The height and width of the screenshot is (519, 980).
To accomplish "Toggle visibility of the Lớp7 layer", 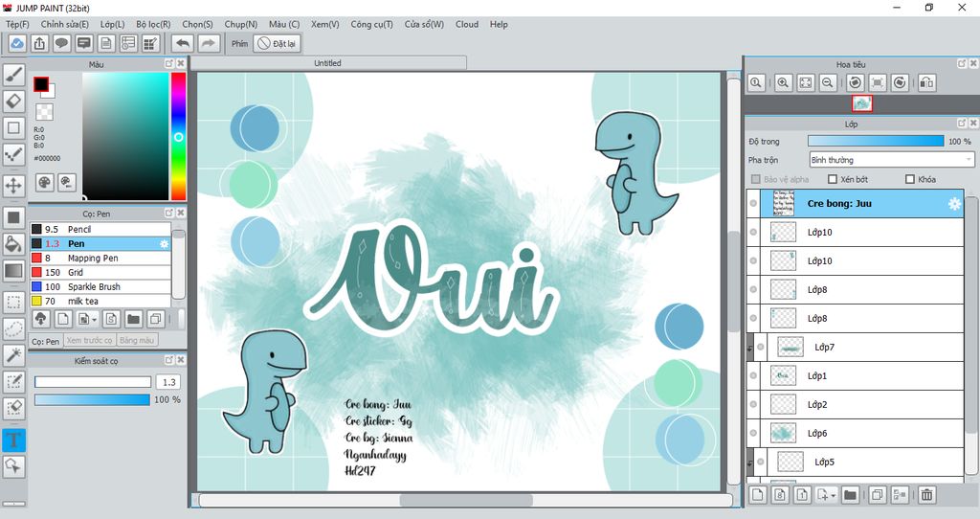I will tap(761, 347).
